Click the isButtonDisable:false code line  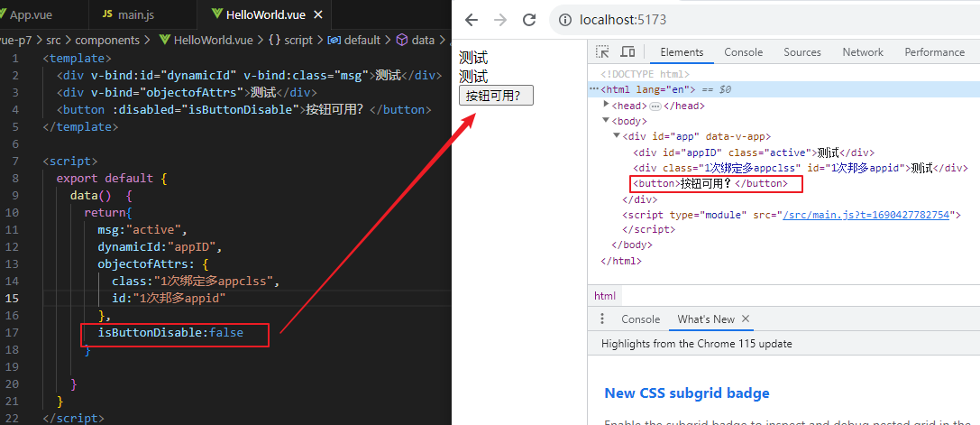[170, 333]
